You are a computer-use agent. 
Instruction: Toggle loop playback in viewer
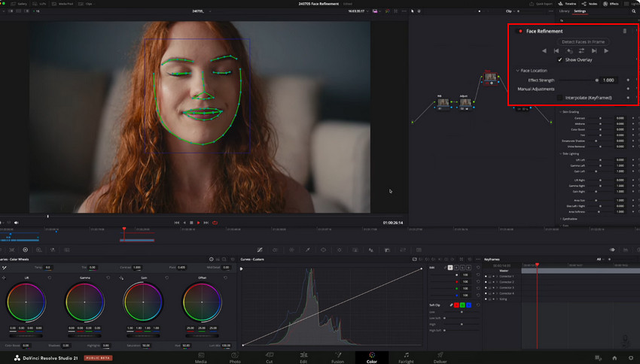pos(215,223)
